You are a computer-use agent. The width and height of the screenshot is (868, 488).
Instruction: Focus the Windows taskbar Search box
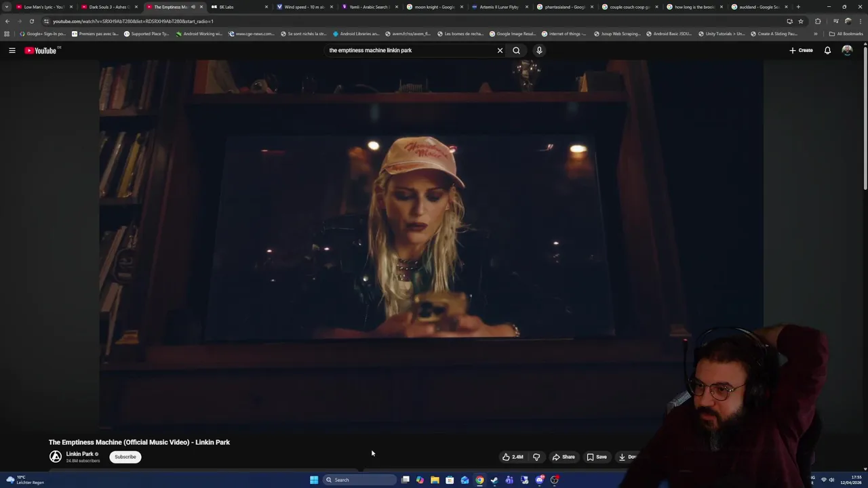(x=359, y=480)
